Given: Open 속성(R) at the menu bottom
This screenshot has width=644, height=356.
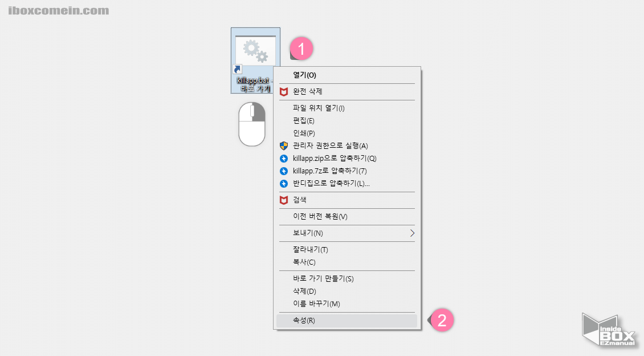Looking at the screenshot, I should point(305,321).
